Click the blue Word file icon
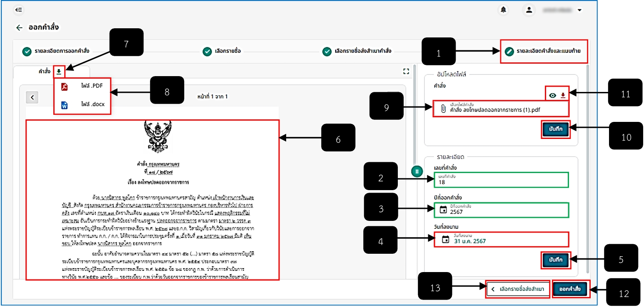 pyautogui.click(x=64, y=106)
